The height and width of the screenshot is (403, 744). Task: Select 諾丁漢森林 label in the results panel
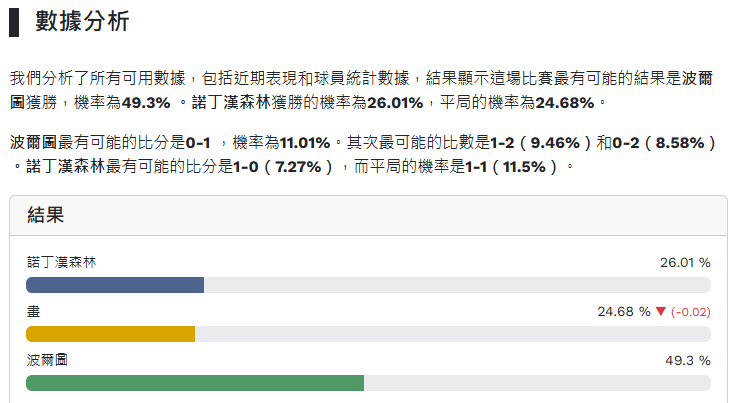[x=62, y=262]
